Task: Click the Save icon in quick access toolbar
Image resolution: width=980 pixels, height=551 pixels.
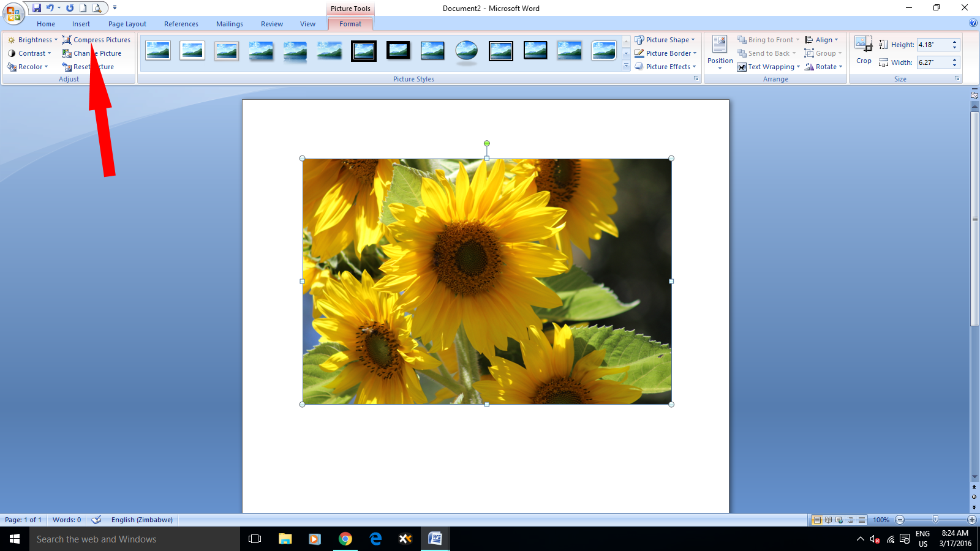Action: click(x=37, y=8)
